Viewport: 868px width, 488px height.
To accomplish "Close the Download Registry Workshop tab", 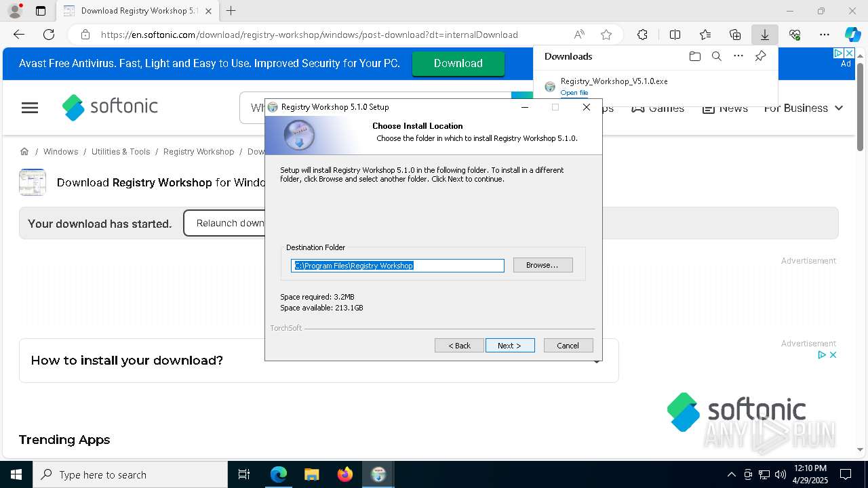I will point(209,11).
